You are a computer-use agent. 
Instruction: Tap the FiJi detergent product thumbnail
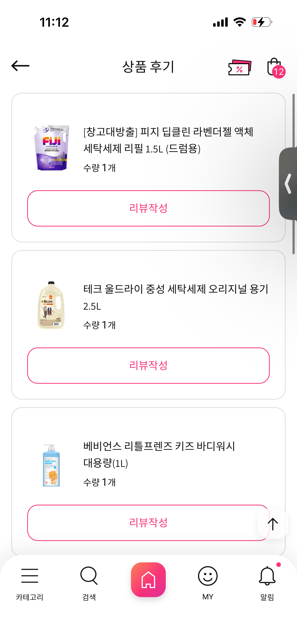51,148
